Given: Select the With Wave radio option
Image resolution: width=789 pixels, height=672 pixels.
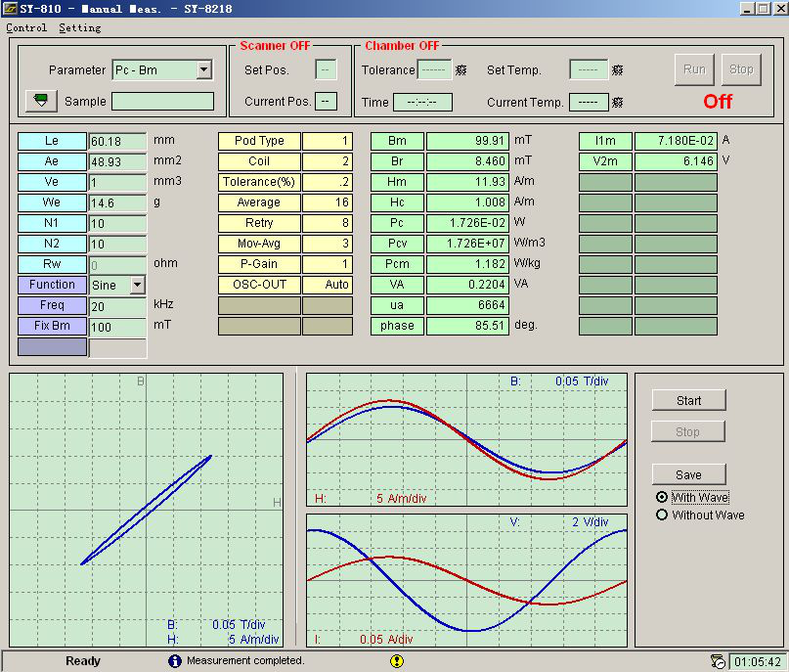Looking at the screenshot, I should [662, 497].
